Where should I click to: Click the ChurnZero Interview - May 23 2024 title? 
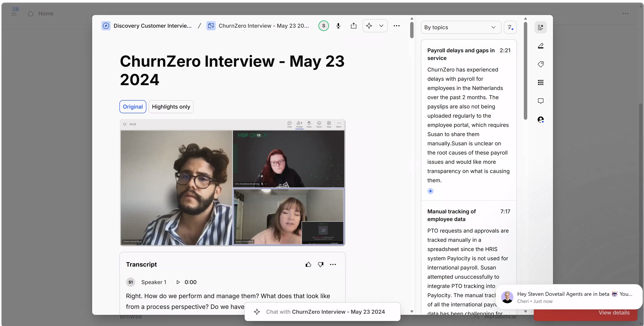[232, 70]
